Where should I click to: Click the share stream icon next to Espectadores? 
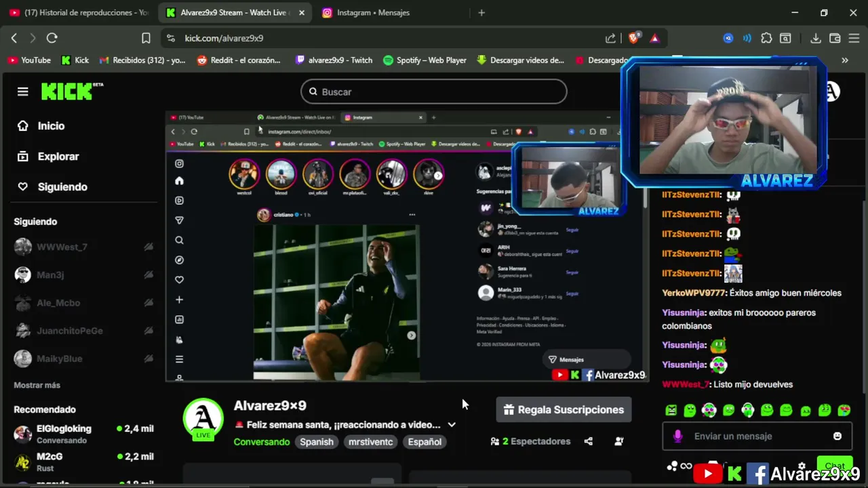click(x=589, y=441)
